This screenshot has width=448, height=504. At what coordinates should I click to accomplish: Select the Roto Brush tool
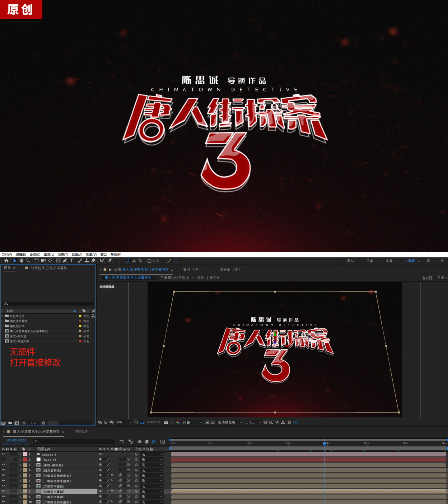[x=102, y=261]
